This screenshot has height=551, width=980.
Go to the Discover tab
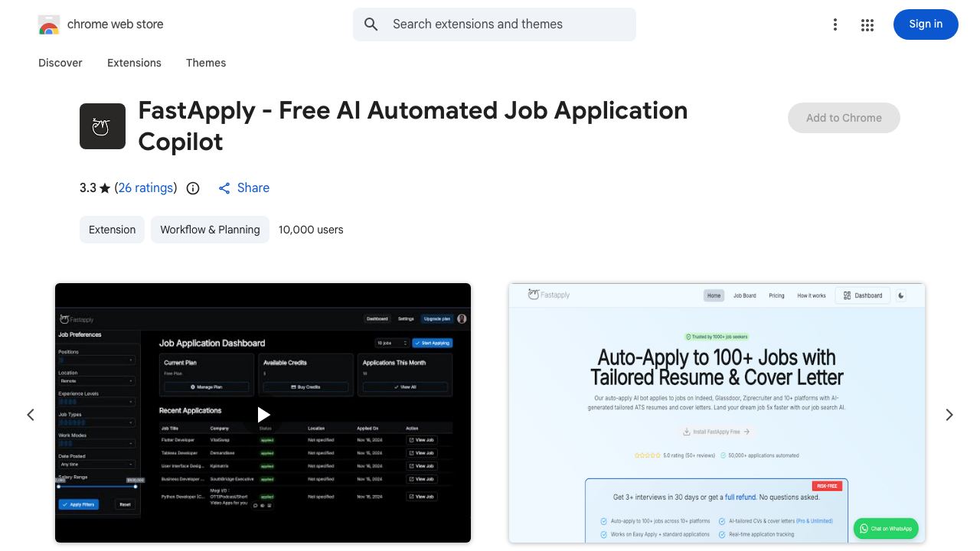[x=60, y=63]
